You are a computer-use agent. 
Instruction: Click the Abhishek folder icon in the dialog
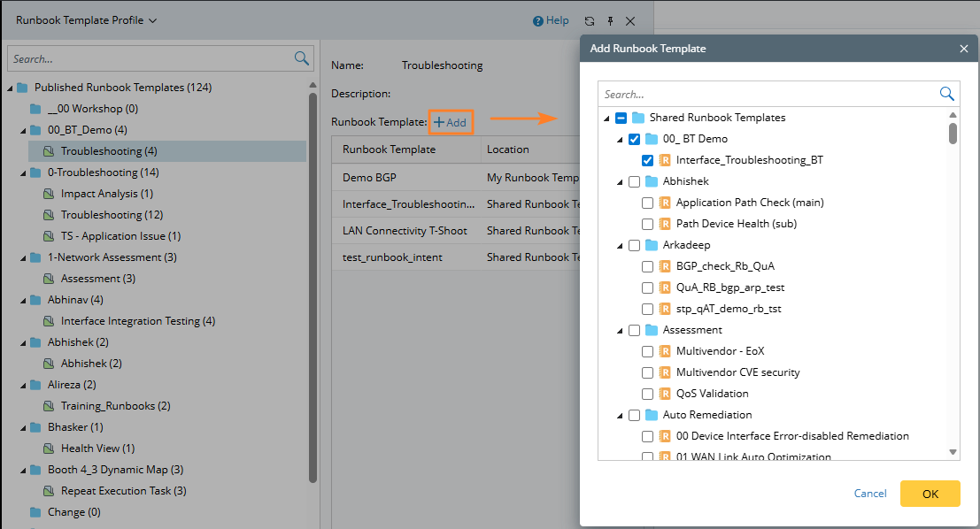tap(652, 181)
